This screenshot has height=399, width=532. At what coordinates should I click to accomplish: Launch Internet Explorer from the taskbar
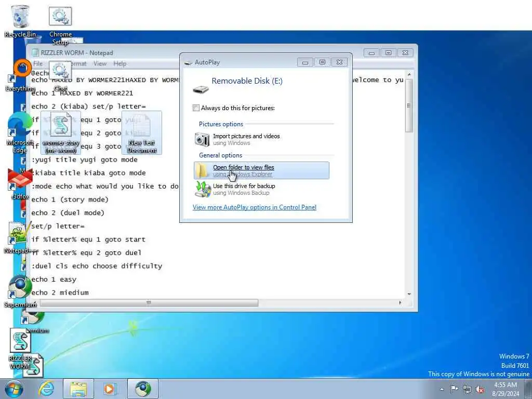[x=46, y=389]
